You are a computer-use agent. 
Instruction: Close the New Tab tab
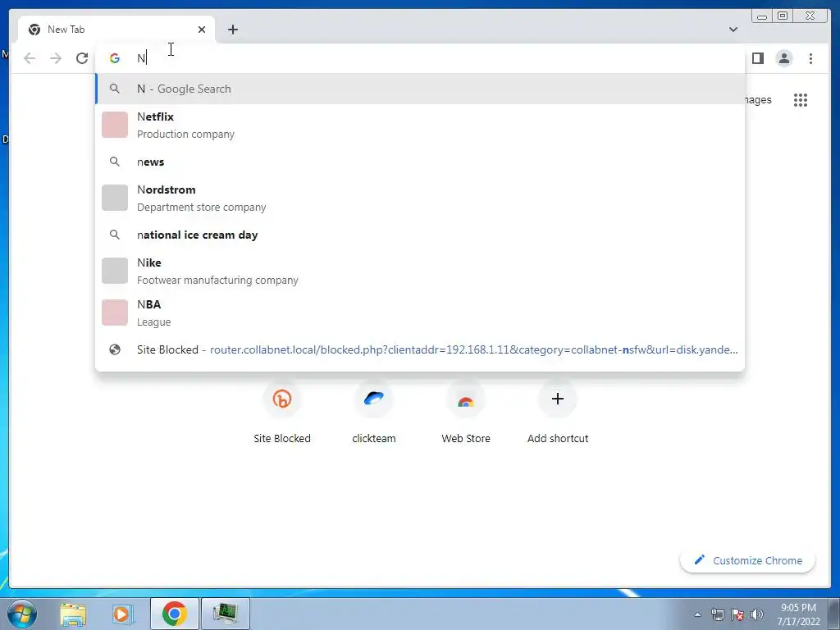click(202, 30)
